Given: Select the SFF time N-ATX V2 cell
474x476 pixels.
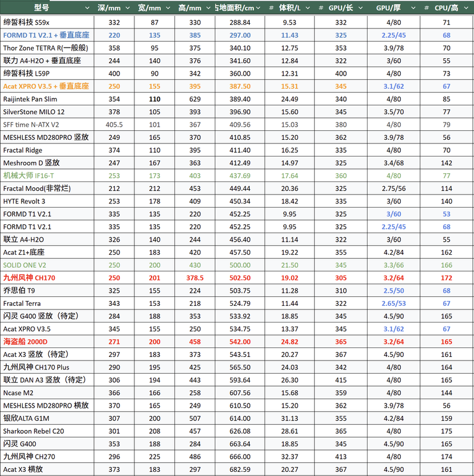Looking at the screenshot, I should tap(47, 124).
